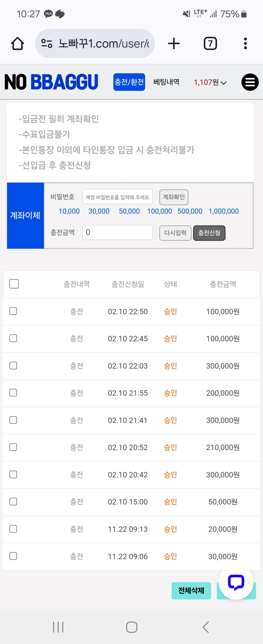Viewport: 263px width, 644px height.
Task: Choose the 100,000 quick amount link
Action: 159,211
